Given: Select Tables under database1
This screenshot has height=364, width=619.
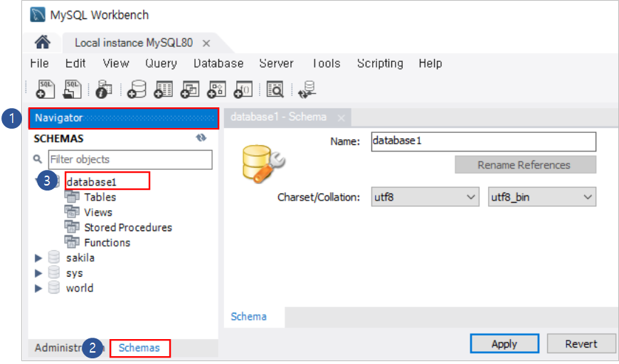Looking at the screenshot, I should click(x=100, y=197).
